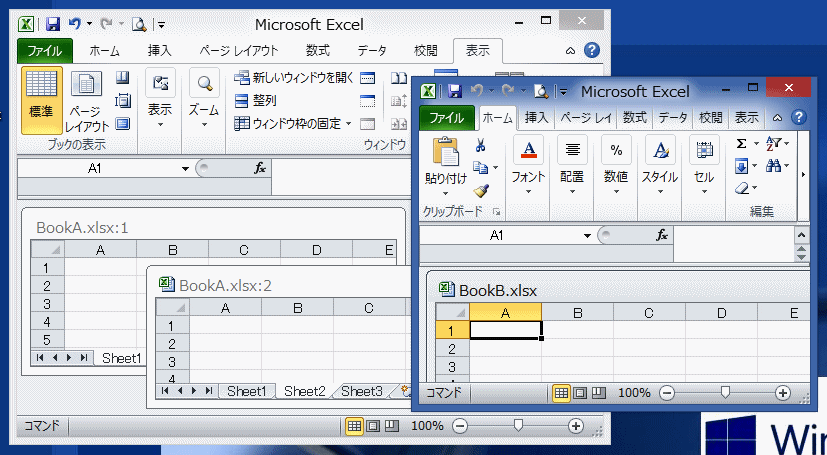The image size is (827, 455).
Task: Open 配置 dropdown in front window
Action: pyautogui.click(x=572, y=166)
